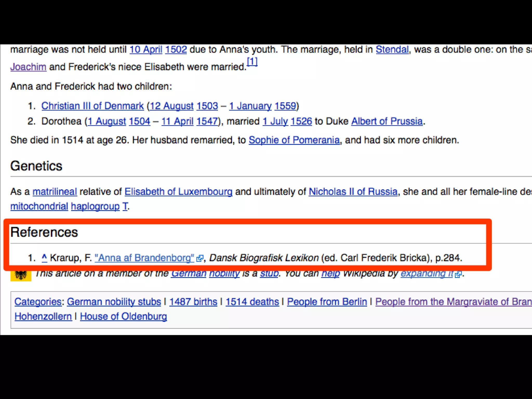Open the German nobility stubs category
Viewport: 532px width, 399px height.
114,302
